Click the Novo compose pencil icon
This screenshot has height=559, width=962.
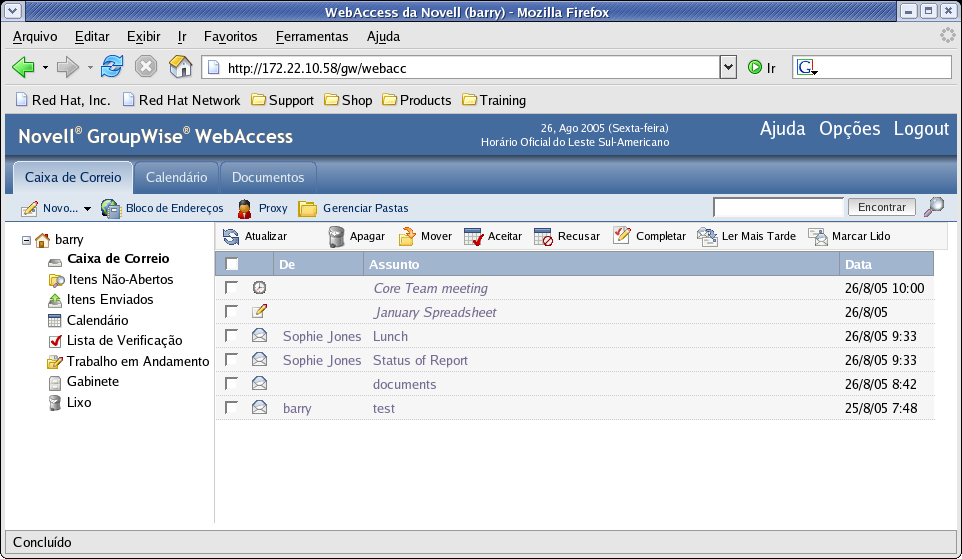29,209
